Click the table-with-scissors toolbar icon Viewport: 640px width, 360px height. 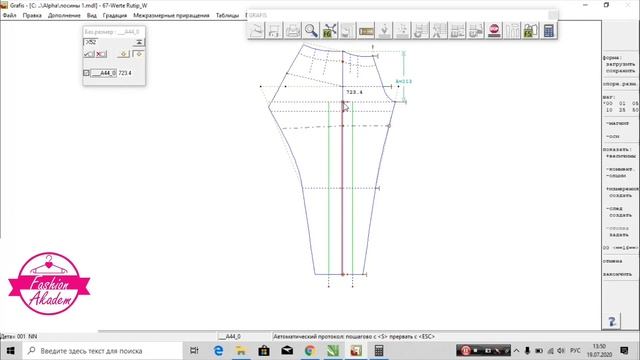[x=439, y=31]
